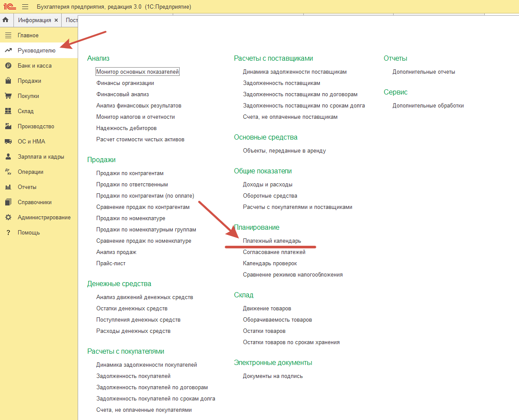
Task: Go to the home page icon tab
Action: (6, 20)
